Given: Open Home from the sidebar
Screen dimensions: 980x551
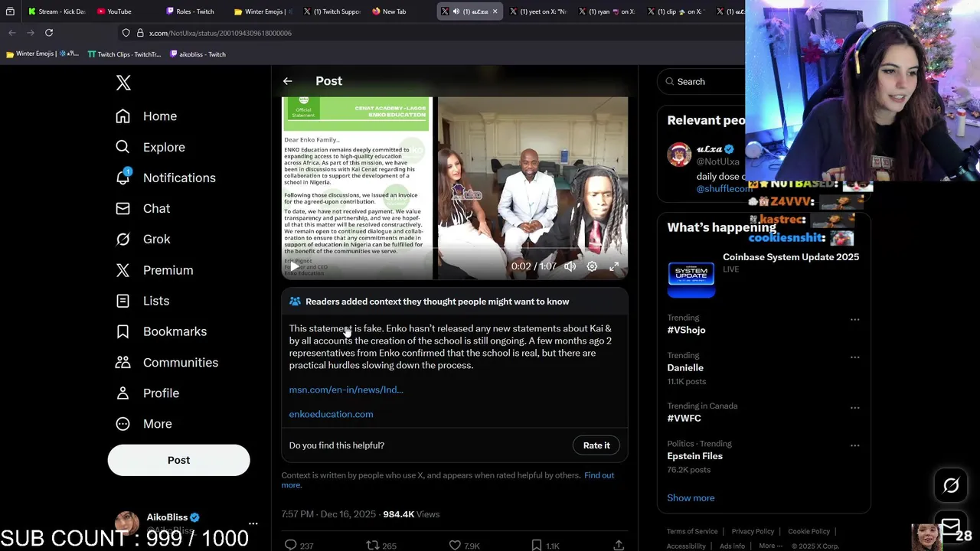Looking at the screenshot, I should tap(145, 116).
